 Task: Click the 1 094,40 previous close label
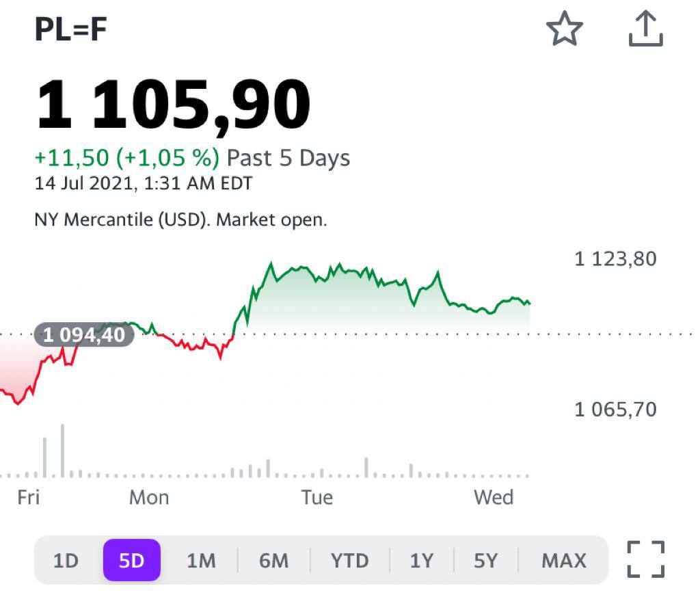84,335
